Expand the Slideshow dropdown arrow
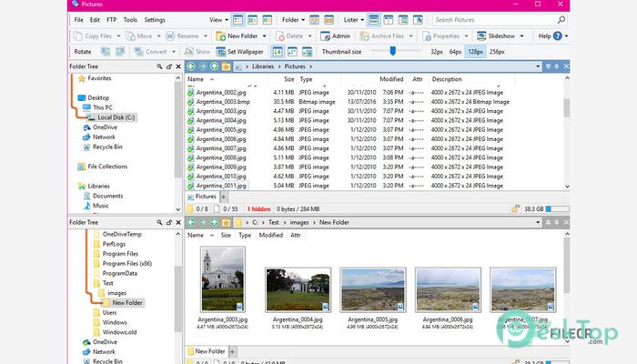The height and width of the screenshot is (364, 637). (521, 36)
